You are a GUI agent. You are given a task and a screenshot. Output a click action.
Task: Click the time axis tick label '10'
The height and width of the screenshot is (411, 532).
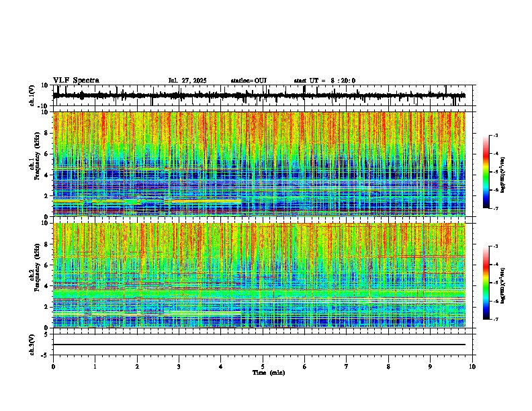pos(472,367)
